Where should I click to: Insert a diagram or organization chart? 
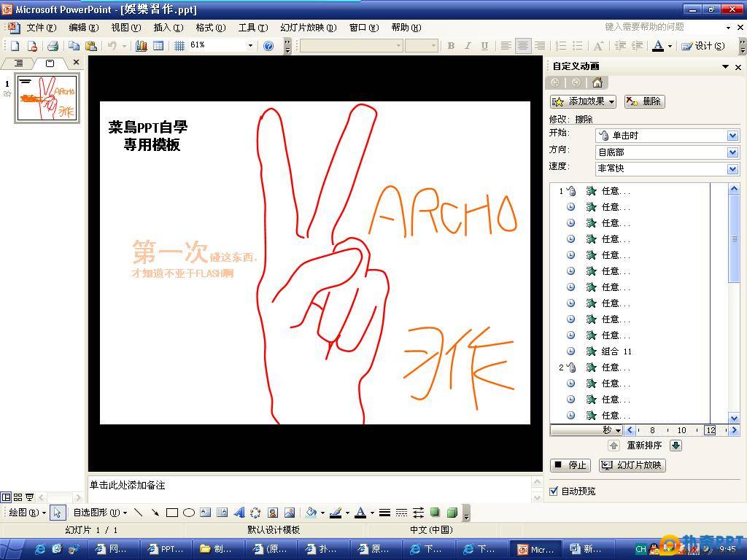pyautogui.click(x=256, y=513)
